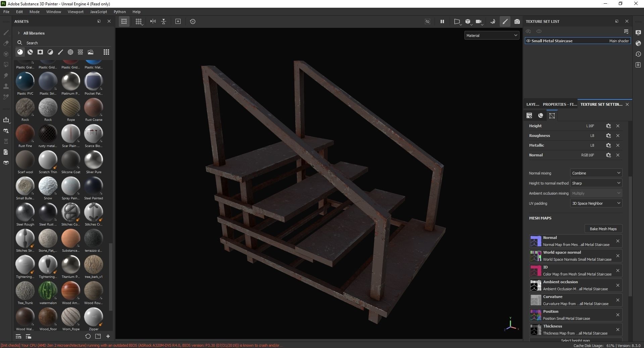Click the Bake Mesh Maps button
Image resolution: width=644 pixels, height=348 pixels.
click(x=603, y=229)
